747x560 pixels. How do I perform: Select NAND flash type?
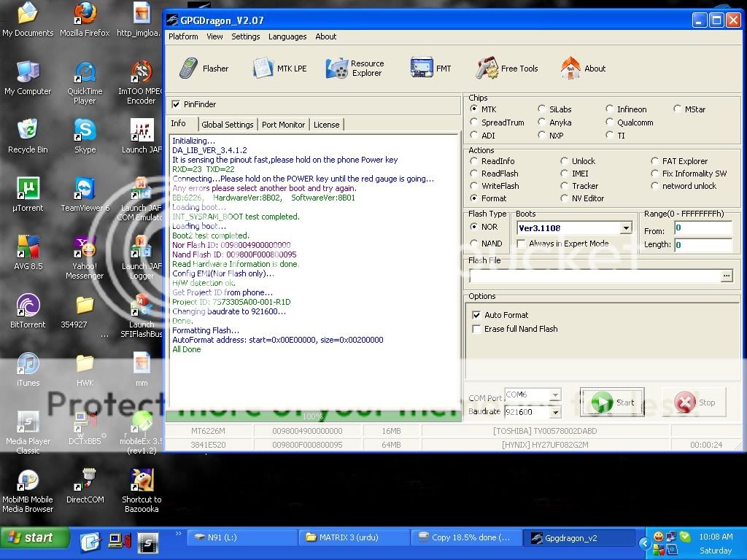point(474,244)
